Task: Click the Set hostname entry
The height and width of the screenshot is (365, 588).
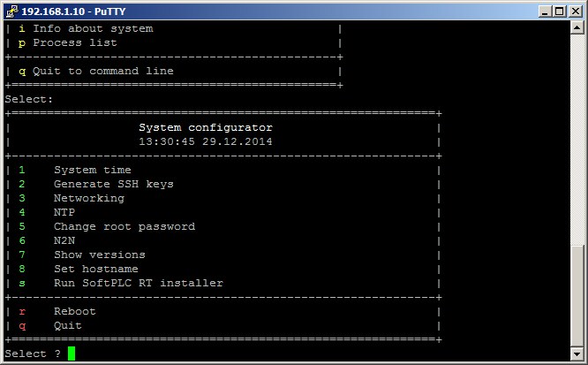Action: tap(95, 269)
